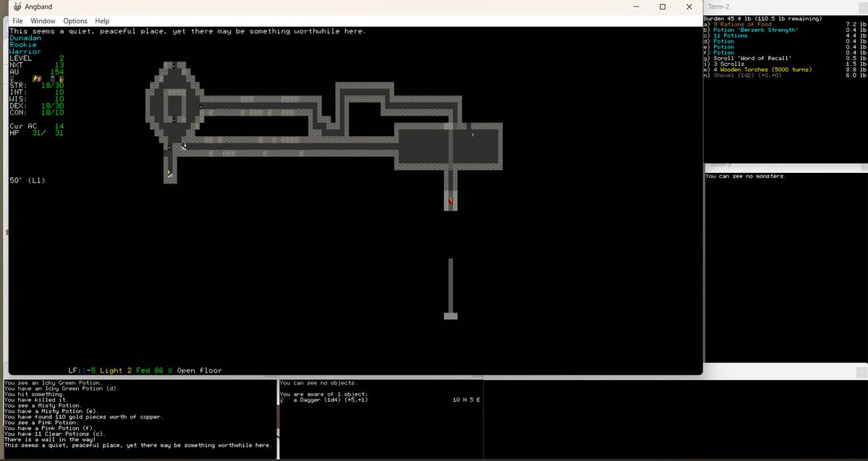This screenshot has height=461, width=868.
Task: Click the dagger icon in object list
Action: coord(282,399)
